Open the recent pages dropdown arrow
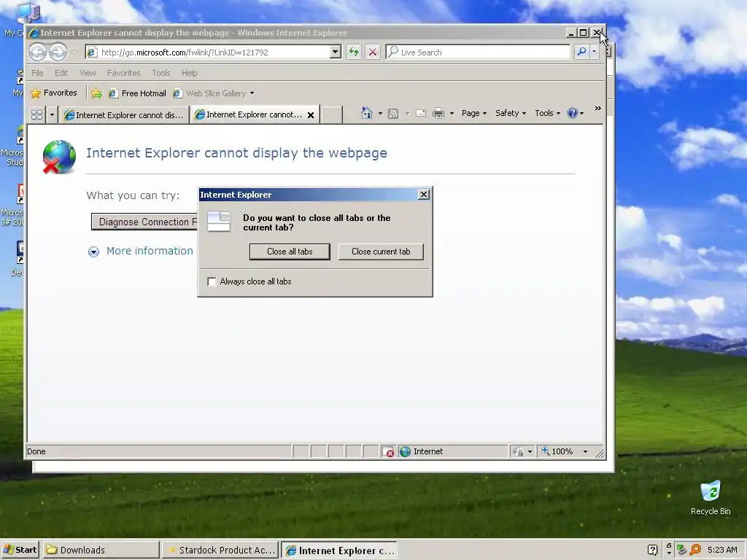The width and height of the screenshot is (747, 560). click(74, 52)
